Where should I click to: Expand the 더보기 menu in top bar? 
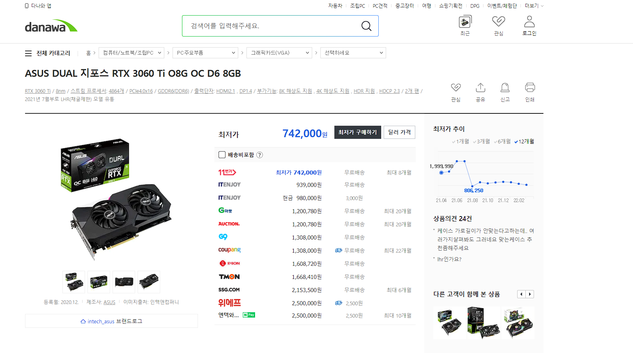(534, 6)
